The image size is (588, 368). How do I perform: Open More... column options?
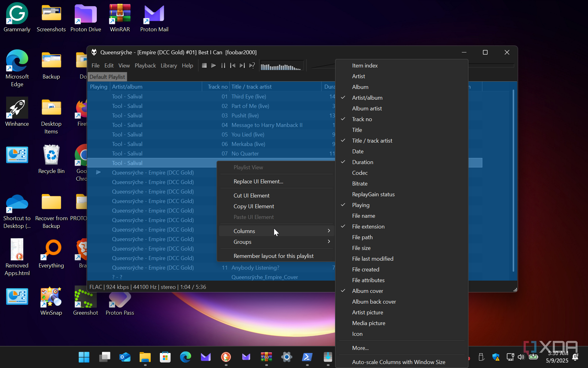pyautogui.click(x=360, y=348)
